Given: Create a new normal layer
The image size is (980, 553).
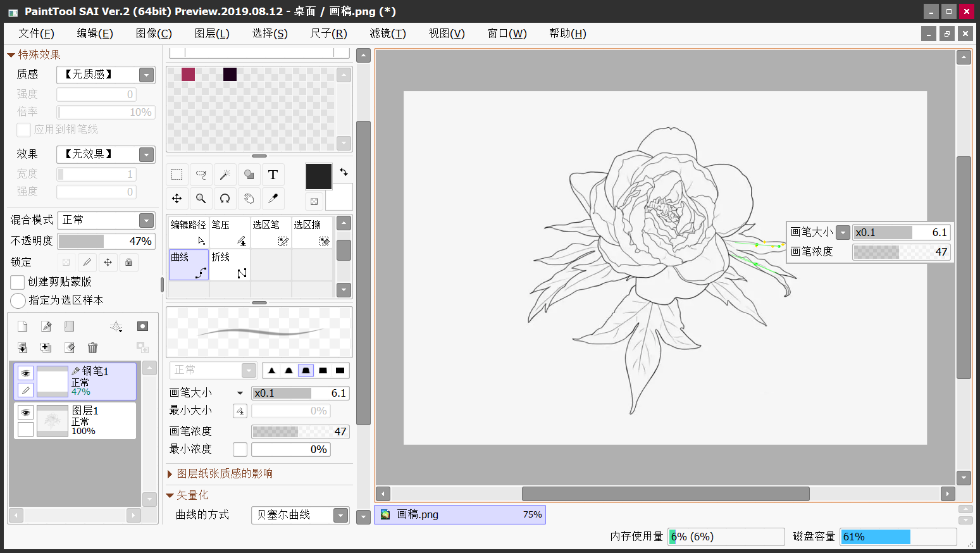Looking at the screenshot, I should tap(23, 326).
